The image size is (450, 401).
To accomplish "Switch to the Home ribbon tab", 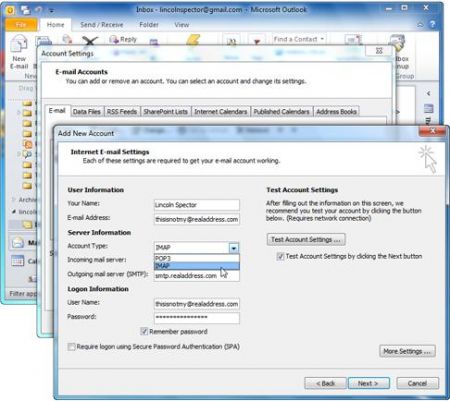I will pos(55,25).
